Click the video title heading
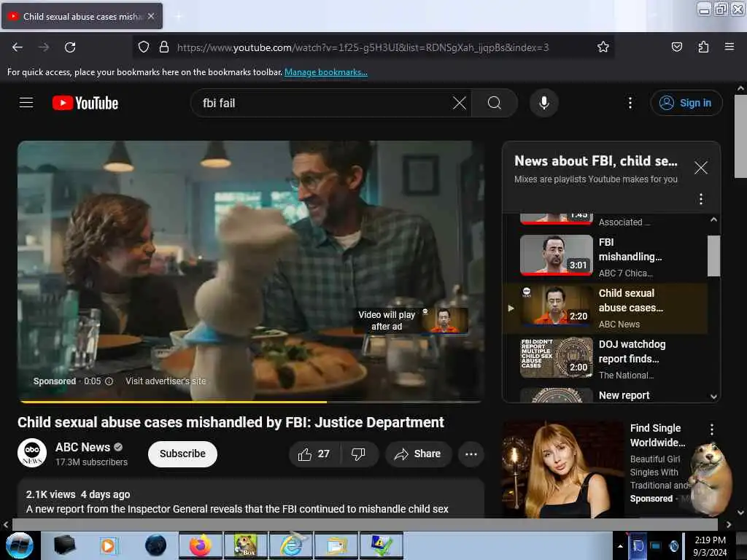 (231, 422)
